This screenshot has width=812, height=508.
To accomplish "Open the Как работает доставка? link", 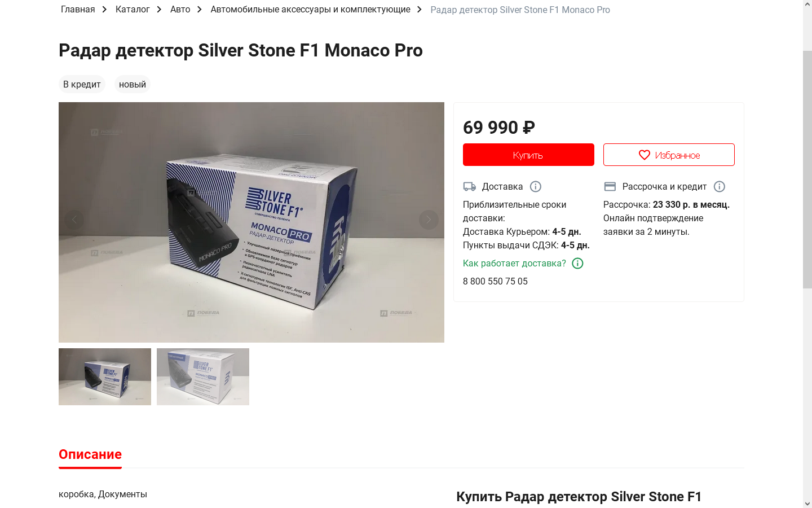I will pyautogui.click(x=514, y=263).
